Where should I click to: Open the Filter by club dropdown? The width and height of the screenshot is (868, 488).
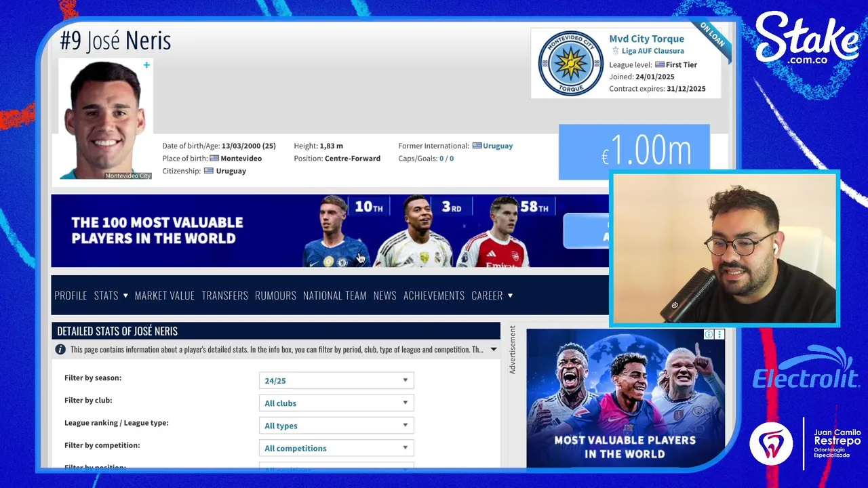click(336, 403)
